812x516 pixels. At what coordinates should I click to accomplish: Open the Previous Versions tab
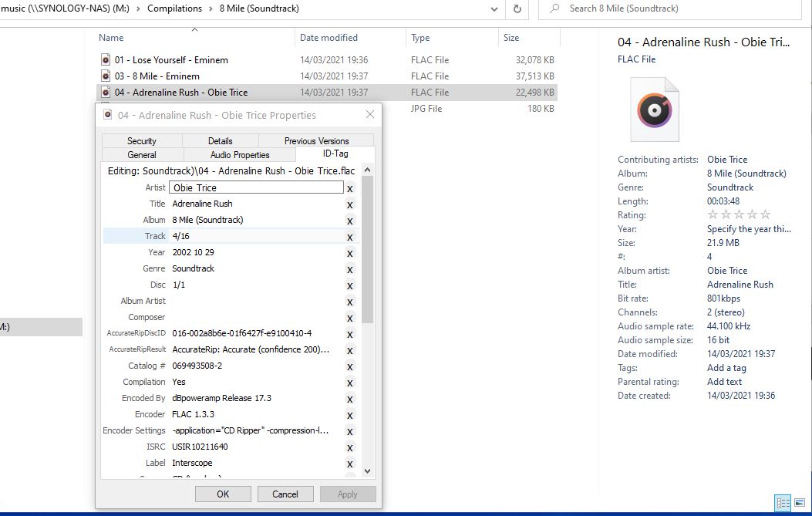pyautogui.click(x=316, y=141)
